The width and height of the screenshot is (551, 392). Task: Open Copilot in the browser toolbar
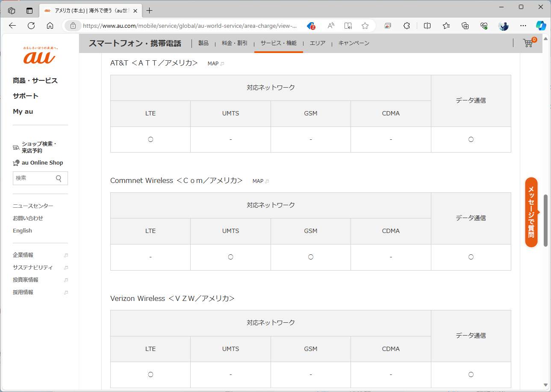[x=541, y=26]
